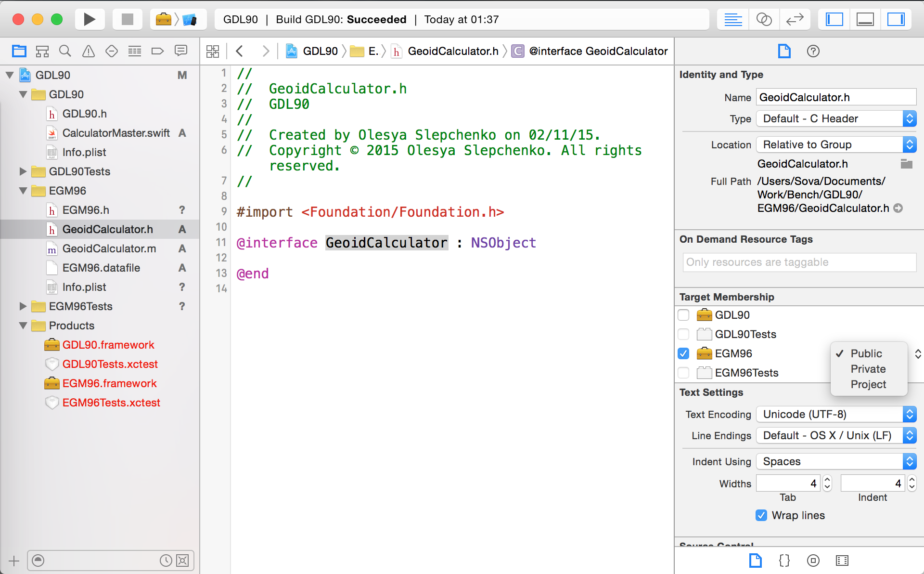Uncheck EGM96 target membership
The height and width of the screenshot is (574, 924).
[x=683, y=353]
